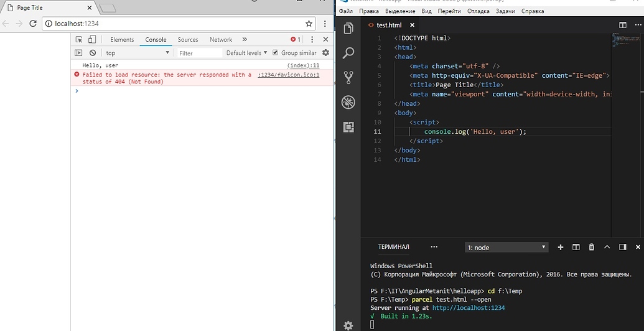Click the console Filter input
The width and height of the screenshot is (644, 331).
200,53
